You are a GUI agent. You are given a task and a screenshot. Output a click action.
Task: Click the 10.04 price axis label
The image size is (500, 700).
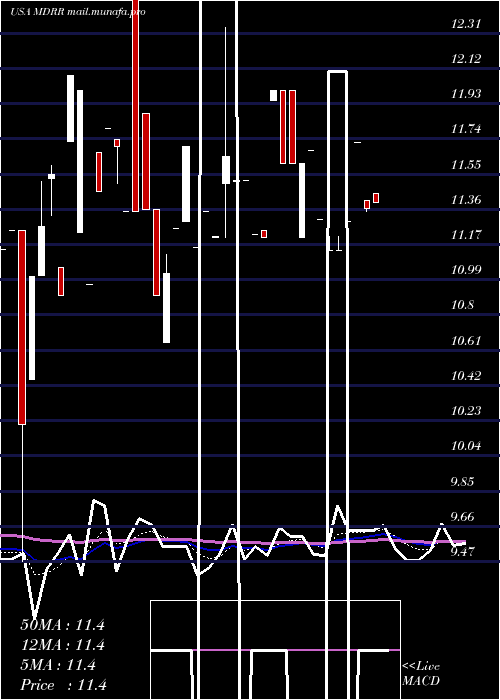coord(466,446)
